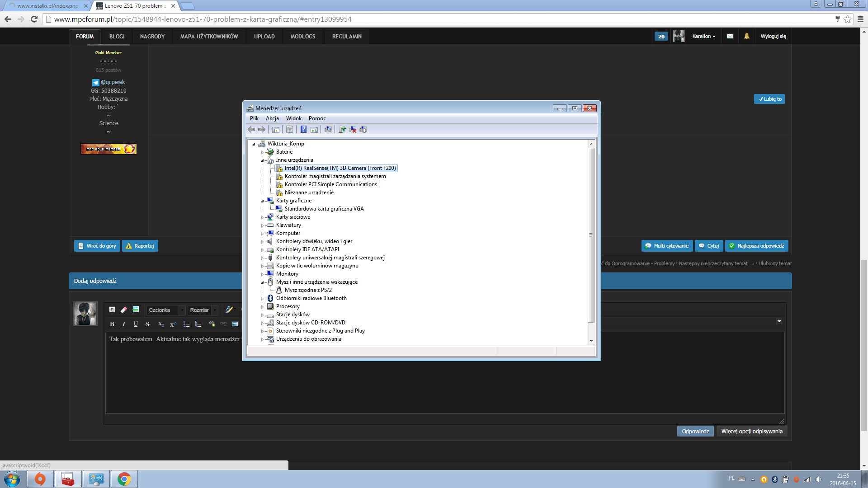Click the Uninstall device toolbar icon

coord(353,130)
